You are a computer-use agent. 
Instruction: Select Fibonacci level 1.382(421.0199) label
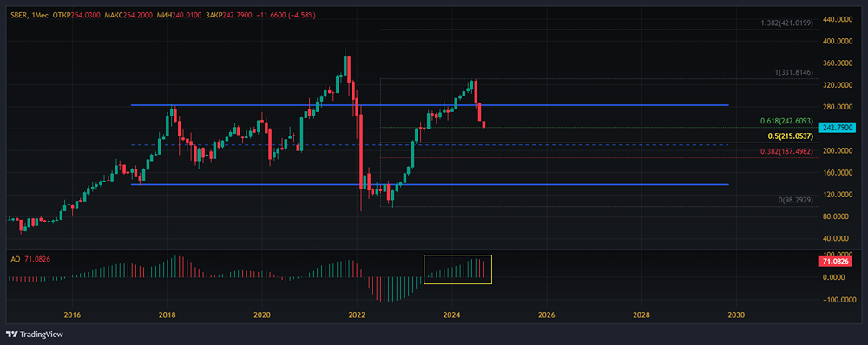tap(786, 23)
